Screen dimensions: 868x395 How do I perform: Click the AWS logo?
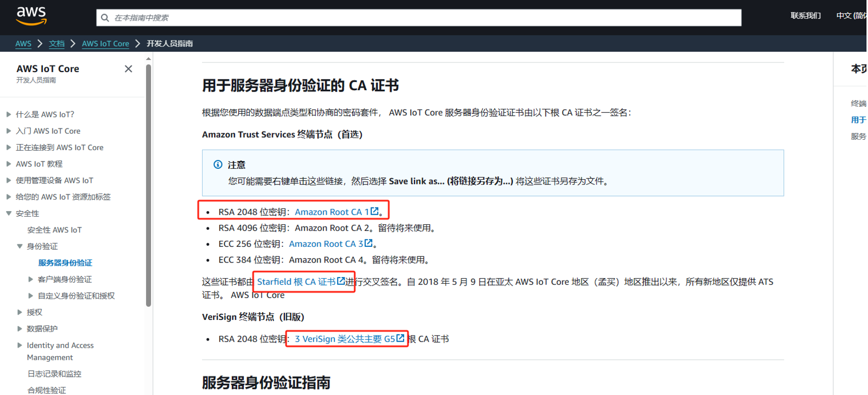(31, 16)
